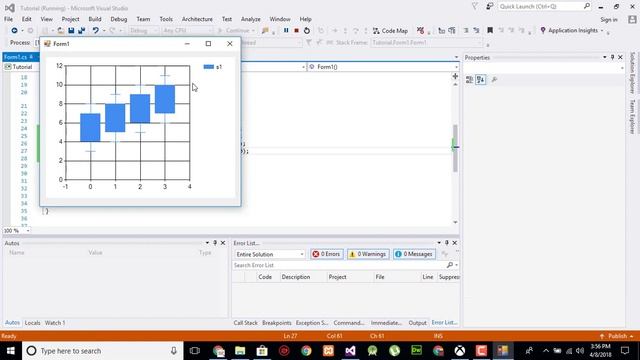
Task: Click the Categorized icon in Properties
Action: pyautogui.click(x=469, y=80)
